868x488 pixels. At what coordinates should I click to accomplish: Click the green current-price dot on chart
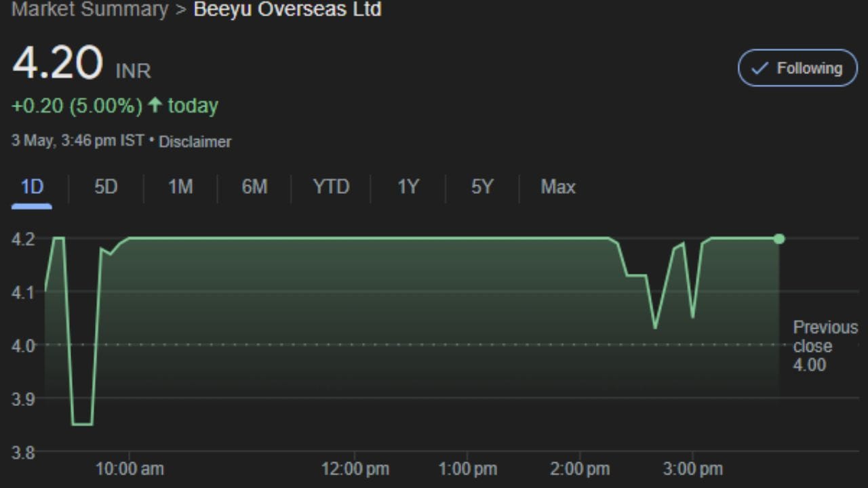(x=779, y=239)
